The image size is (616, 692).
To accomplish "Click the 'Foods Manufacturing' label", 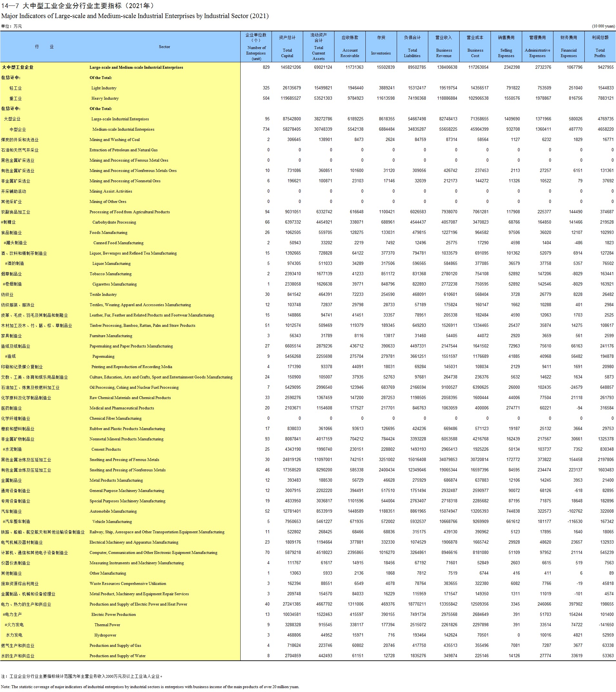I will tap(108, 233).
